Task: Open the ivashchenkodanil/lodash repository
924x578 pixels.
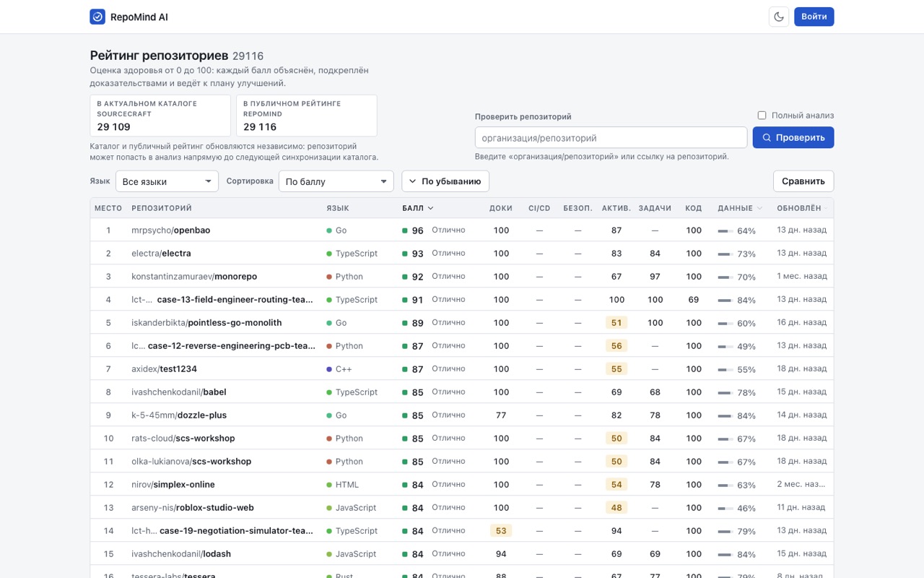Action: [181, 554]
